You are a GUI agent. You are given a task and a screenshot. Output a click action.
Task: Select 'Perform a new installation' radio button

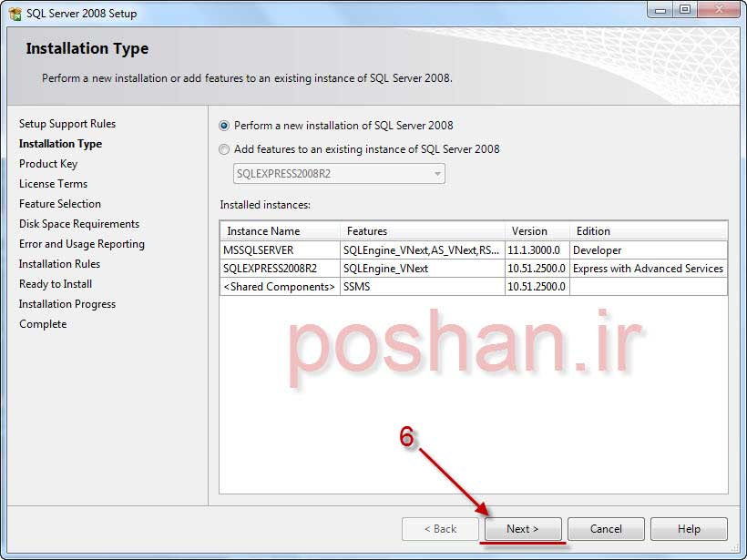[x=225, y=126]
